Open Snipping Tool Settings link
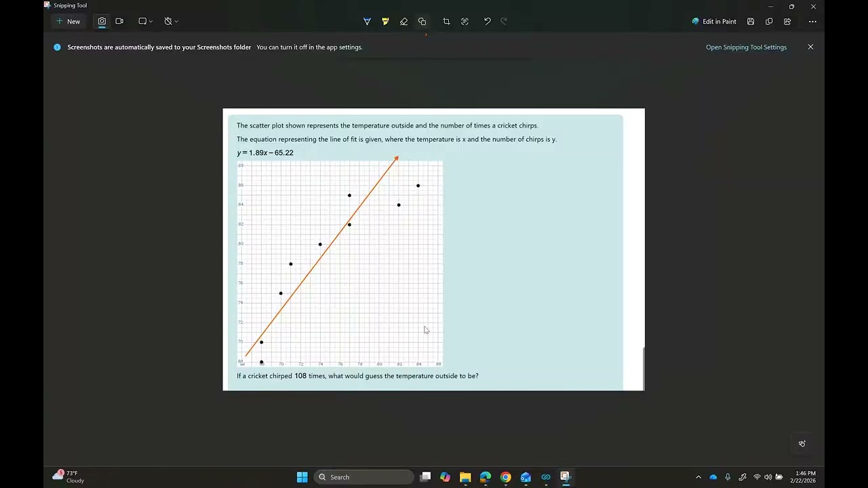 pos(746,47)
